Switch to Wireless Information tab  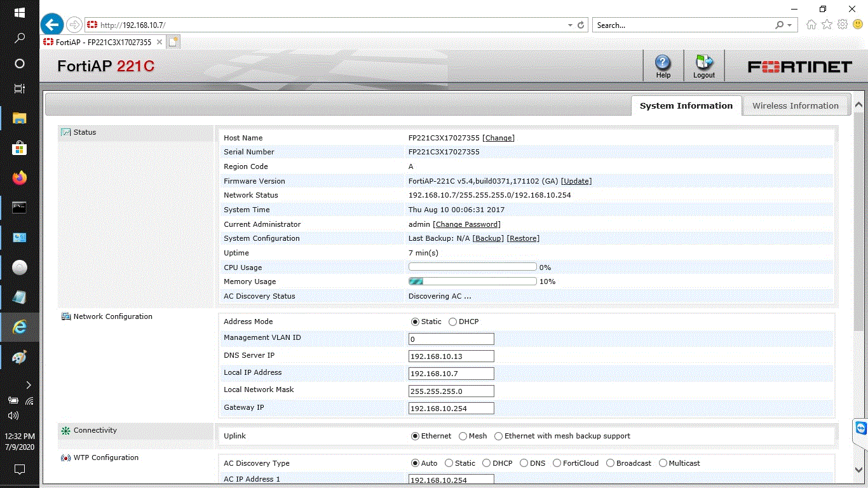click(795, 106)
